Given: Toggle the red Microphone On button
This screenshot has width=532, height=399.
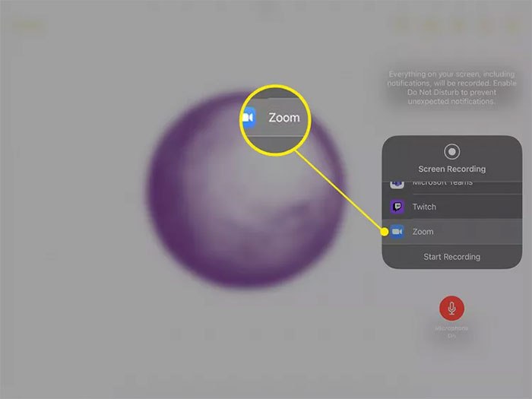Looking at the screenshot, I should pyautogui.click(x=451, y=308).
